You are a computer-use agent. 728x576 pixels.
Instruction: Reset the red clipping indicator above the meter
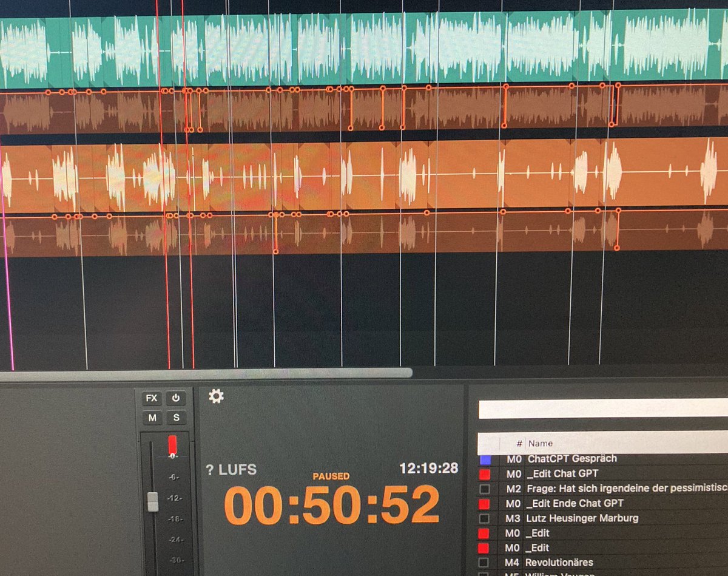point(172,444)
